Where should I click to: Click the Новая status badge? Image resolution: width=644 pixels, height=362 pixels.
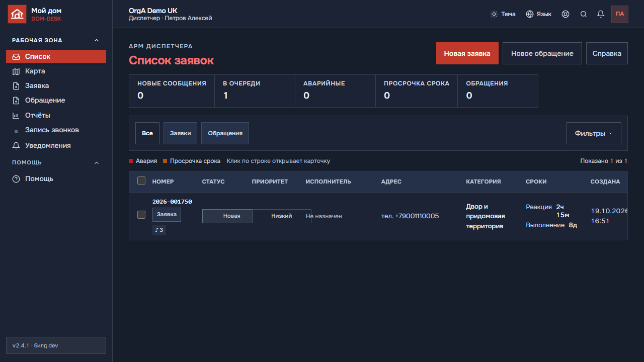227,216
